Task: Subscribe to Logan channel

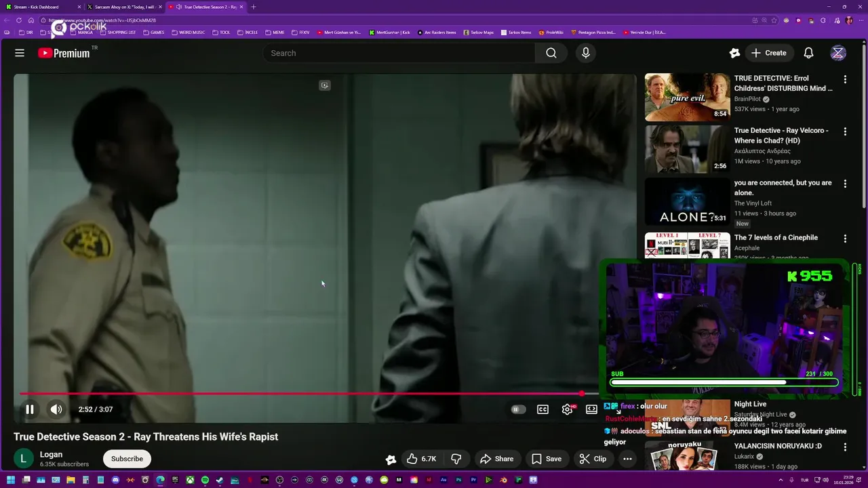Action: [127, 459]
